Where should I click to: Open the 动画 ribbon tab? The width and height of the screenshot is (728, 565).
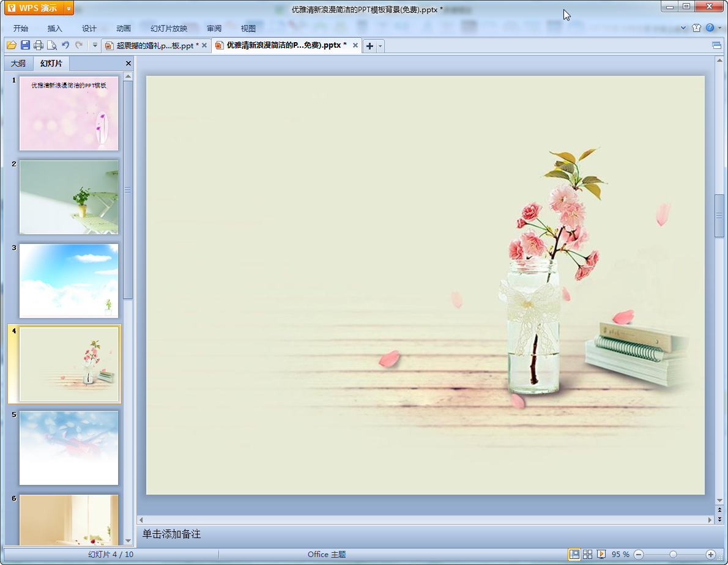[124, 28]
